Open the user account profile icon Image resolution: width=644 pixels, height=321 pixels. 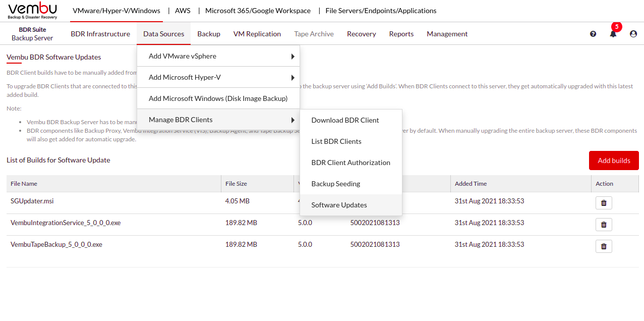pyautogui.click(x=633, y=34)
